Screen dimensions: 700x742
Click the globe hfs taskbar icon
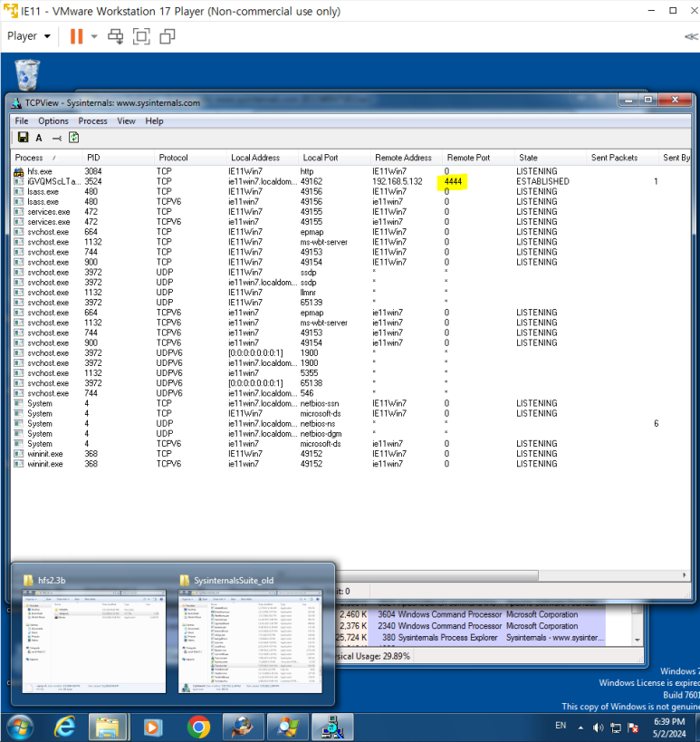[x=243, y=727]
